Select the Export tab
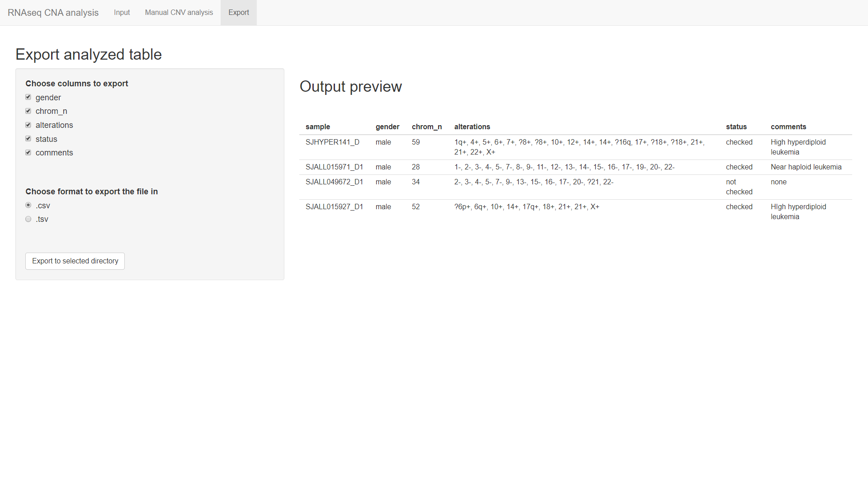 pyautogui.click(x=238, y=13)
